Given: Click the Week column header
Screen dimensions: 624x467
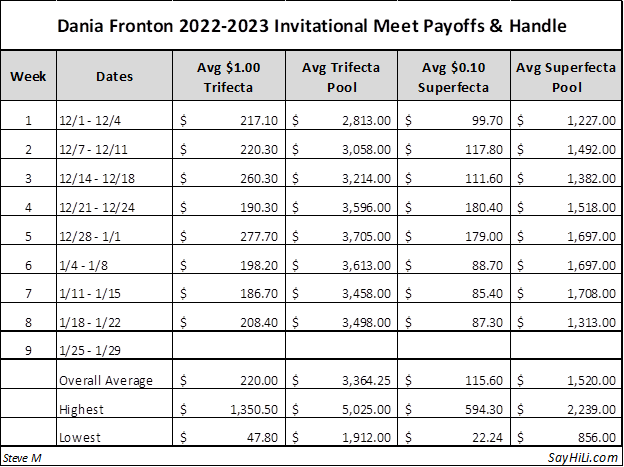Looking at the screenshot, I should pyautogui.click(x=28, y=76).
